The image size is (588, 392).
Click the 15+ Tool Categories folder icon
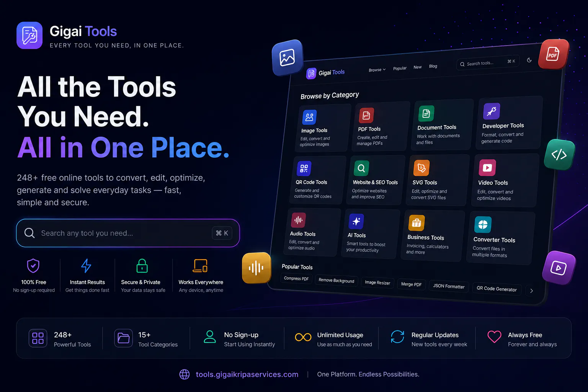pyautogui.click(x=123, y=338)
